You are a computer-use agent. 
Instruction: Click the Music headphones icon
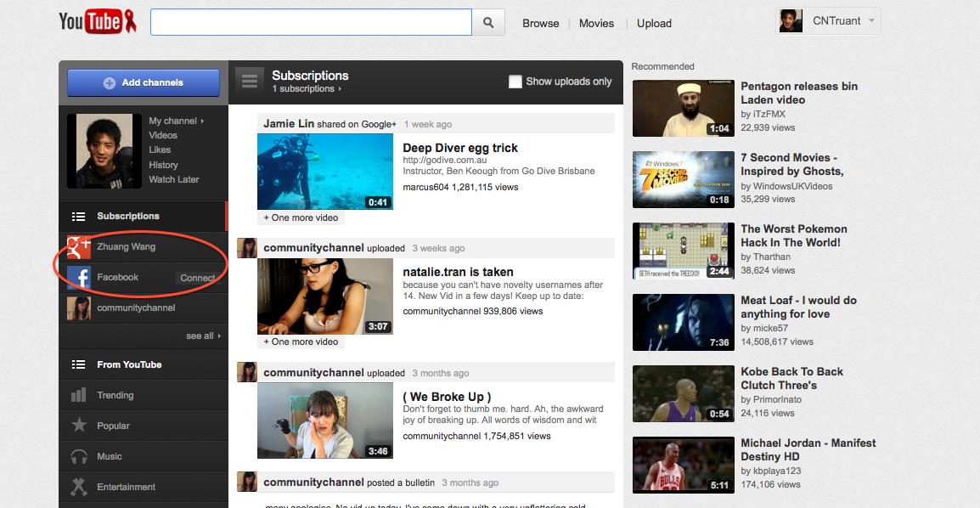[x=79, y=456]
